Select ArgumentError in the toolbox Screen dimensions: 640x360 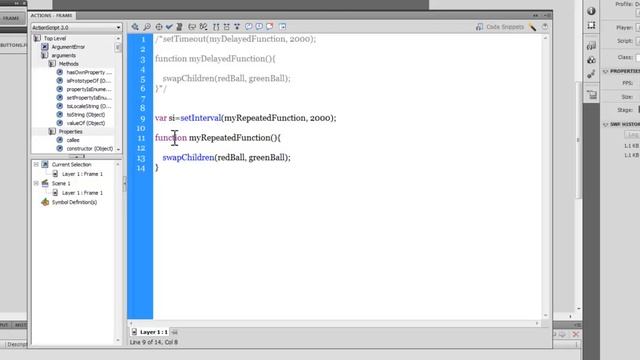[x=68, y=47]
